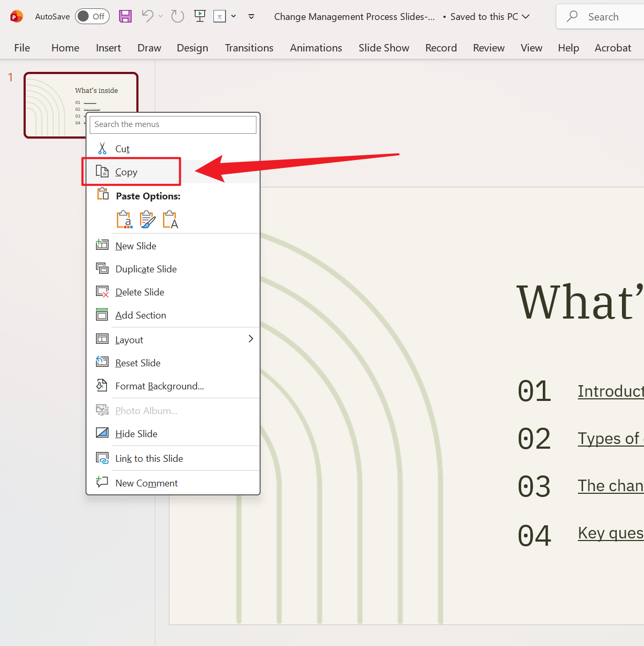This screenshot has width=644, height=646.
Task: Click the Search the menus field
Action: click(x=173, y=124)
